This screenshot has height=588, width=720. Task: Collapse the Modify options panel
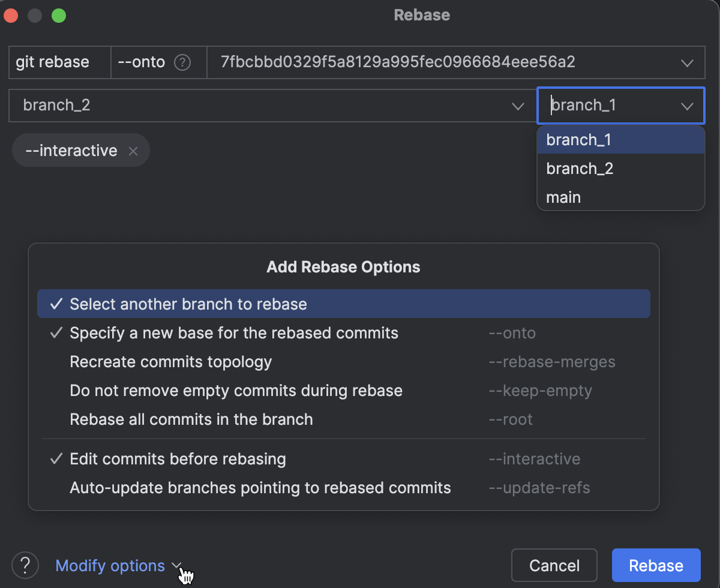click(110, 565)
